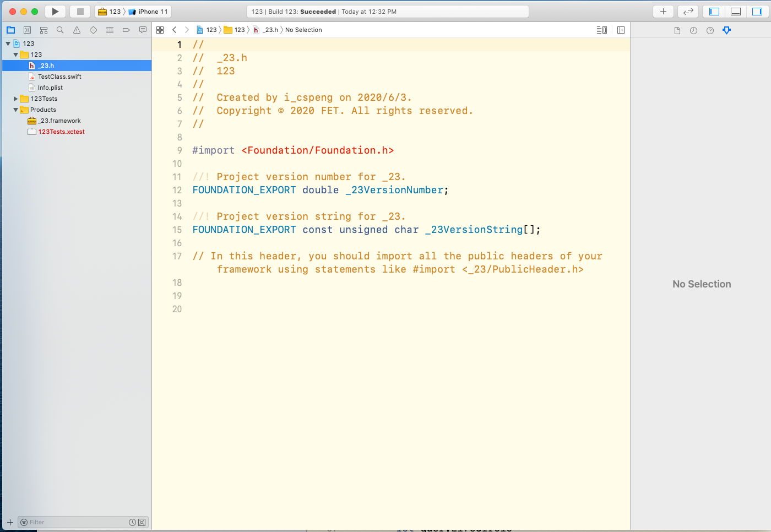Open the File inspector document icon
Screen dimensions: 771x532
click(x=677, y=30)
